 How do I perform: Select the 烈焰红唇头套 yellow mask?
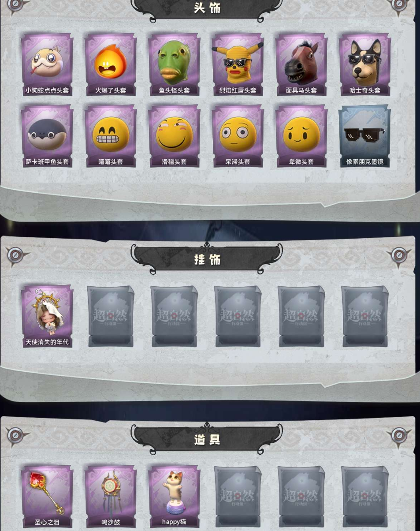(238, 65)
